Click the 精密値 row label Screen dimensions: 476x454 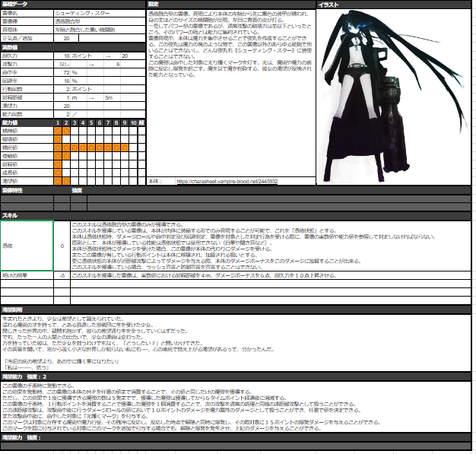[x=27, y=148]
